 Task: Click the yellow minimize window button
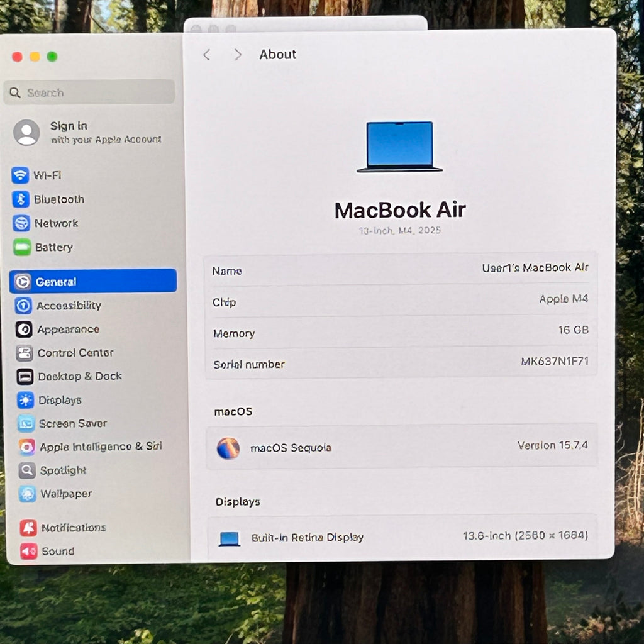click(x=35, y=57)
